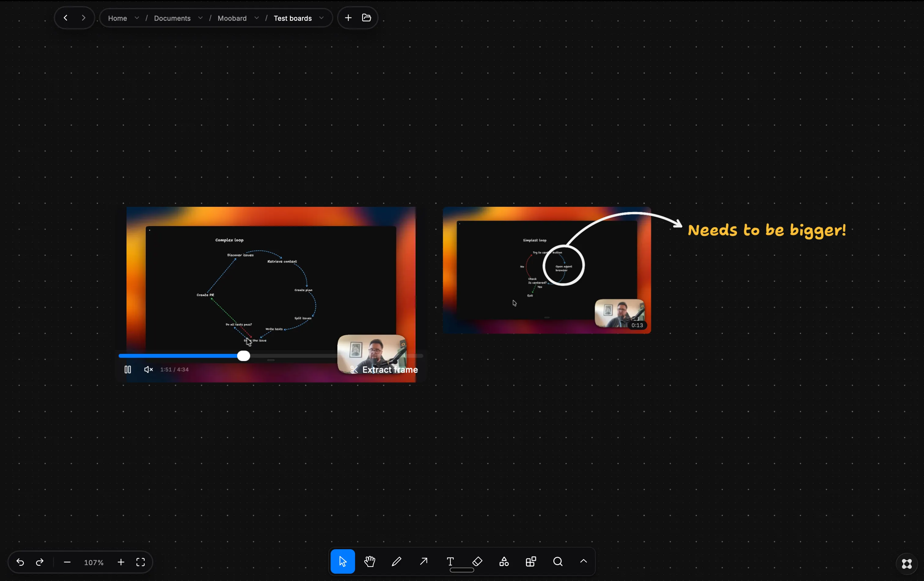Viewport: 924px width, 581px height.
Task: Fit the canvas to screen
Action: [141, 562]
